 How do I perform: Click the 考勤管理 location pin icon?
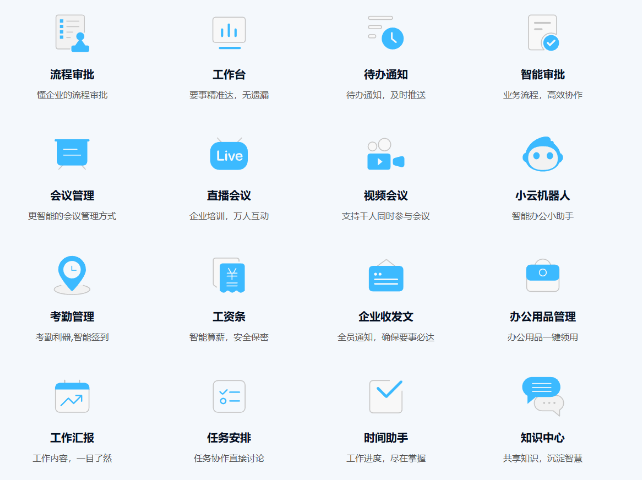pos(72,275)
